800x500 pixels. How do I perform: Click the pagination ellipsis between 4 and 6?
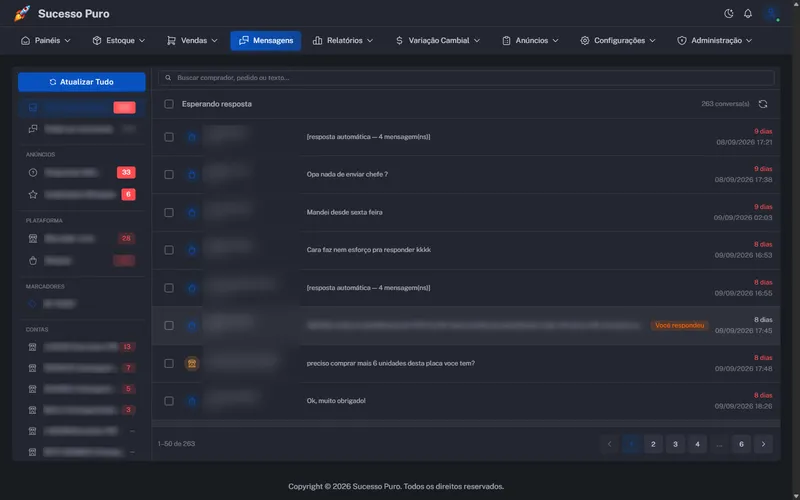pos(719,444)
